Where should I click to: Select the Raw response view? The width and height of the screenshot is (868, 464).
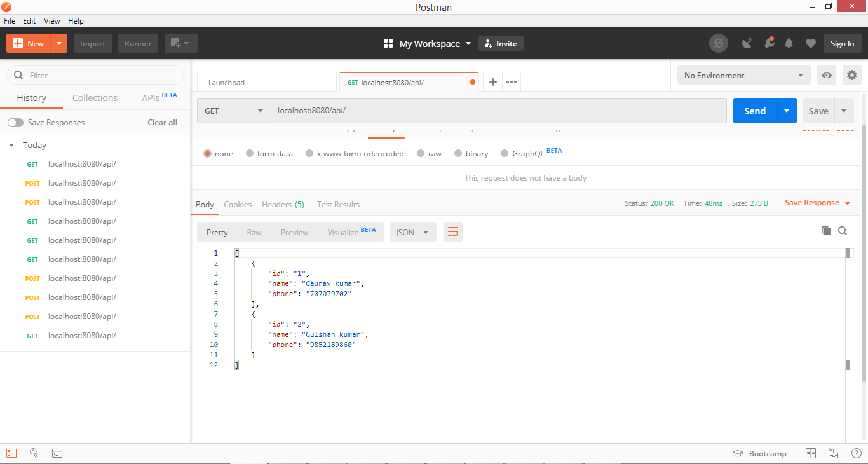click(x=254, y=232)
